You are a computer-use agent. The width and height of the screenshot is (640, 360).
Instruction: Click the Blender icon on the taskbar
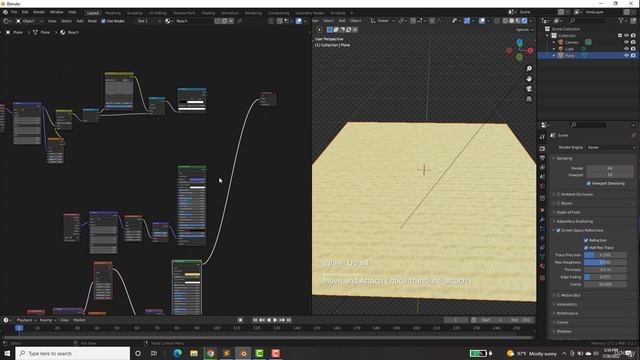click(x=243, y=353)
